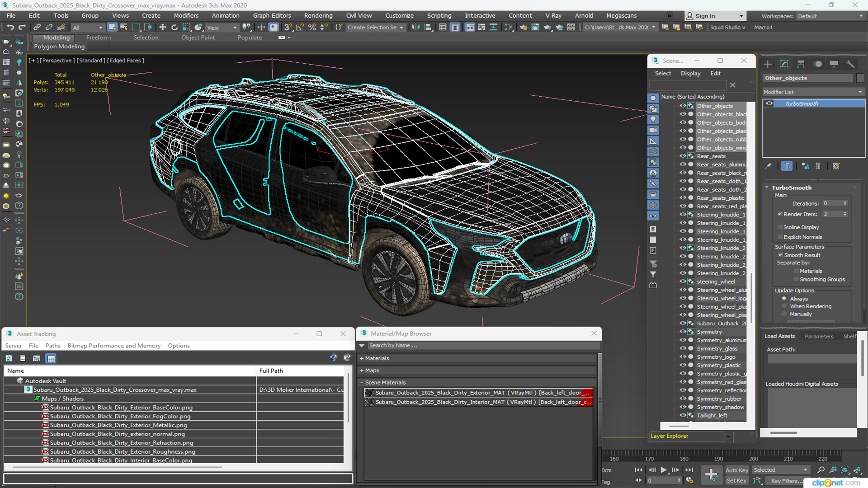Open the Graph Editors menu
The image size is (868, 488).
pyautogui.click(x=272, y=16)
